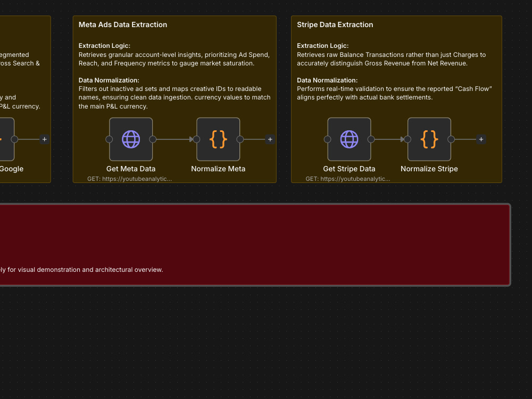The width and height of the screenshot is (532, 399).
Task: Select the Meta Ads Data Extraction heading
Action: (123, 25)
